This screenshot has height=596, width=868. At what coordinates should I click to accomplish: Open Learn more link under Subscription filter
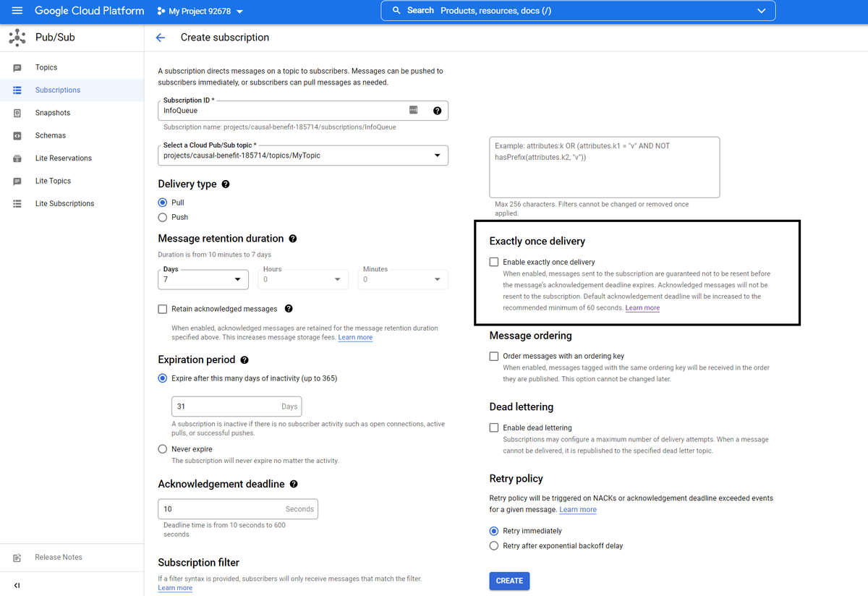click(x=175, y=588)
